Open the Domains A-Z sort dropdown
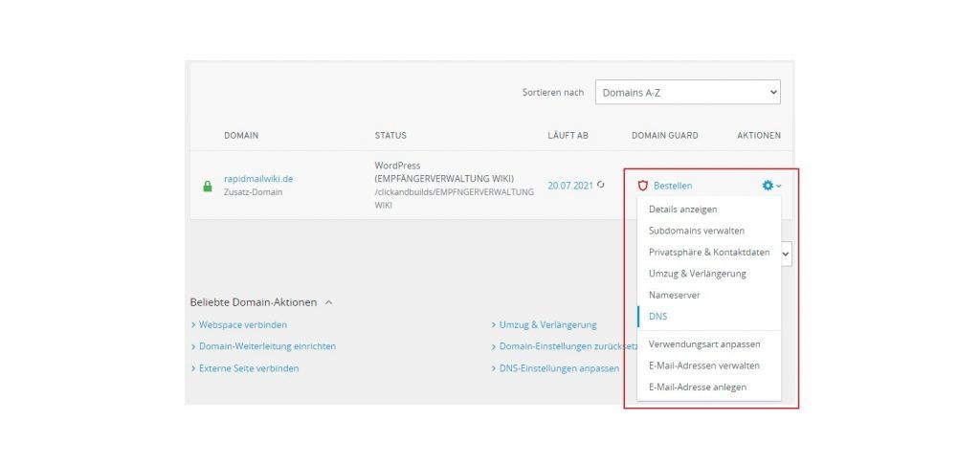Image resolution: width=980 pixels, height=465 pixels. [x=687, y=92]
